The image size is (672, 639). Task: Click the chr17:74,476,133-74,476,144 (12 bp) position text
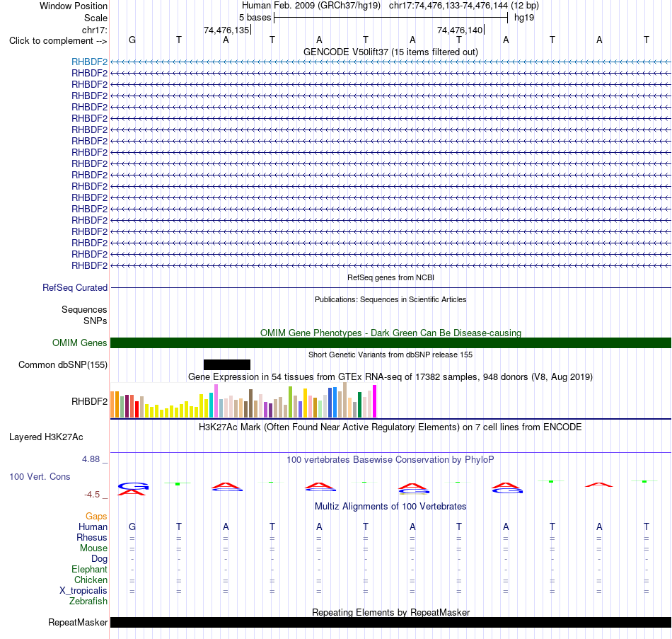(464, 6)
